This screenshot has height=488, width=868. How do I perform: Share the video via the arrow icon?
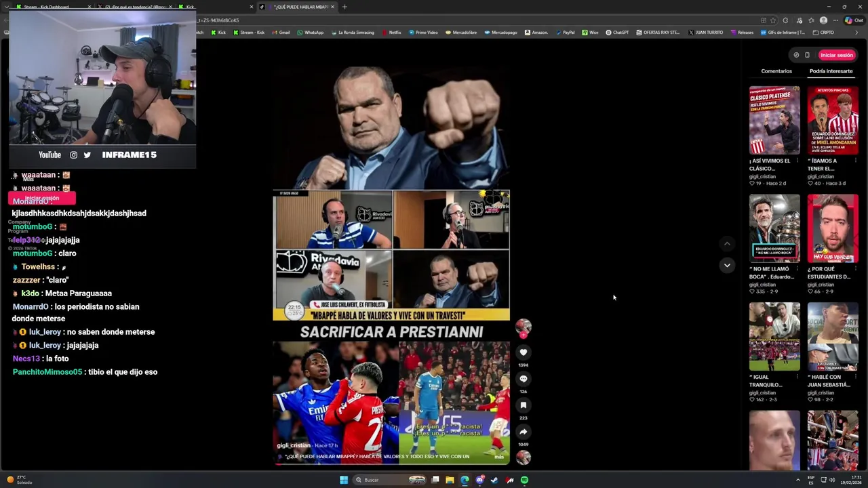point(523,432)
